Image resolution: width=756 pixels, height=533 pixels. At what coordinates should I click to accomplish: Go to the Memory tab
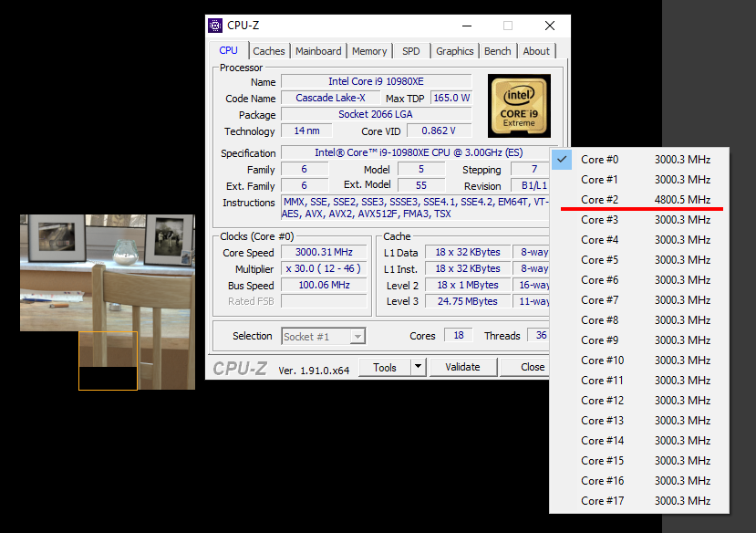tap(369, 51)
